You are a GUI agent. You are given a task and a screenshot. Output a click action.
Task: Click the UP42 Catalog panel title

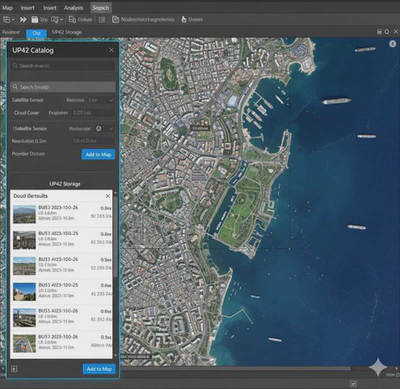33,50
